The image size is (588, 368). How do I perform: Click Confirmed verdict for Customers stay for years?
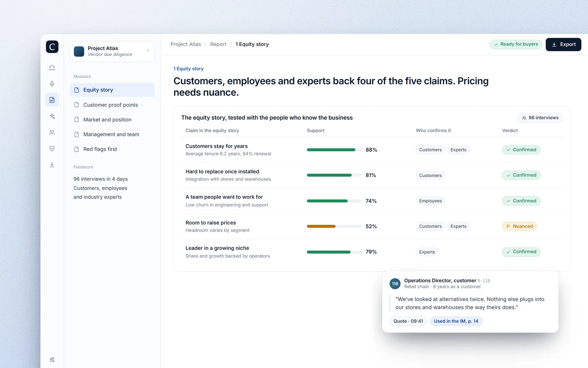521,150
